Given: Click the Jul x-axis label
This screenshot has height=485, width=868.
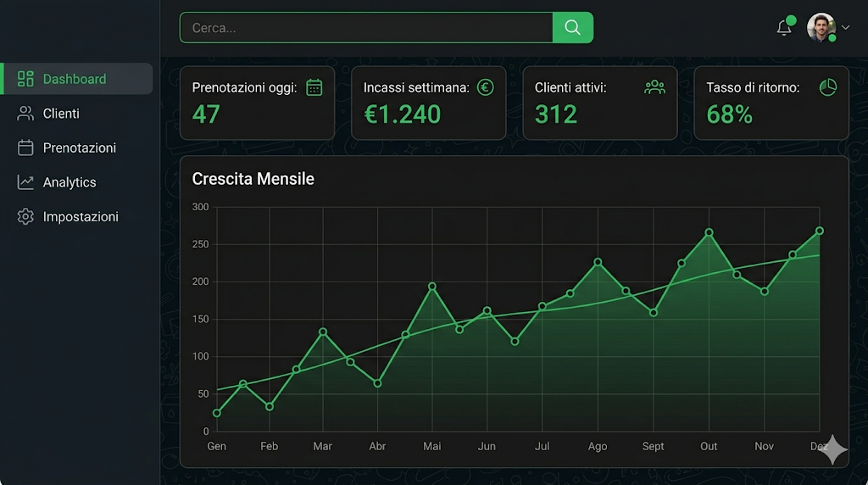Looking at the screenshot, I should [542, 446].
